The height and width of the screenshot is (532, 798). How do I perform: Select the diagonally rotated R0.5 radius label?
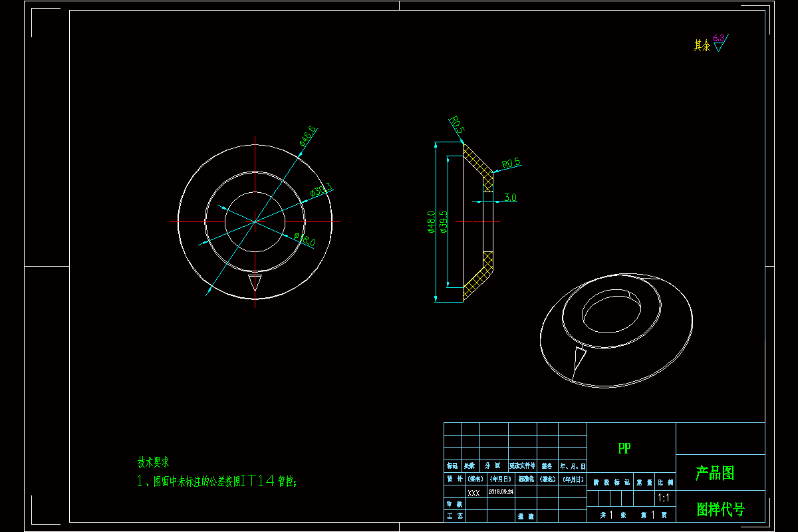coord(456,125)
